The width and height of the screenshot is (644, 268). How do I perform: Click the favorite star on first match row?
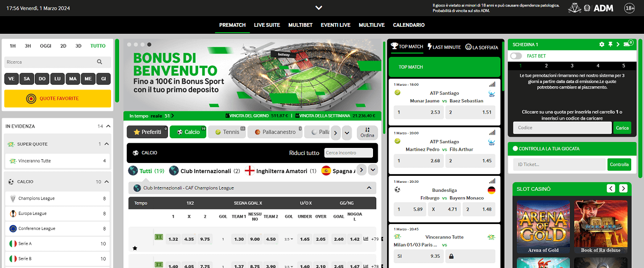(135, 249)
